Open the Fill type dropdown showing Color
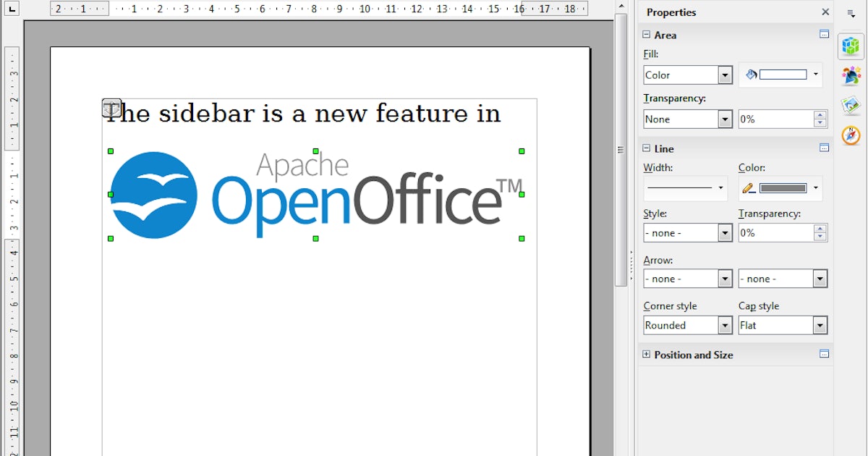Image resolution: width=868 pixels, height=456 pixels. (x=688, y=75)
